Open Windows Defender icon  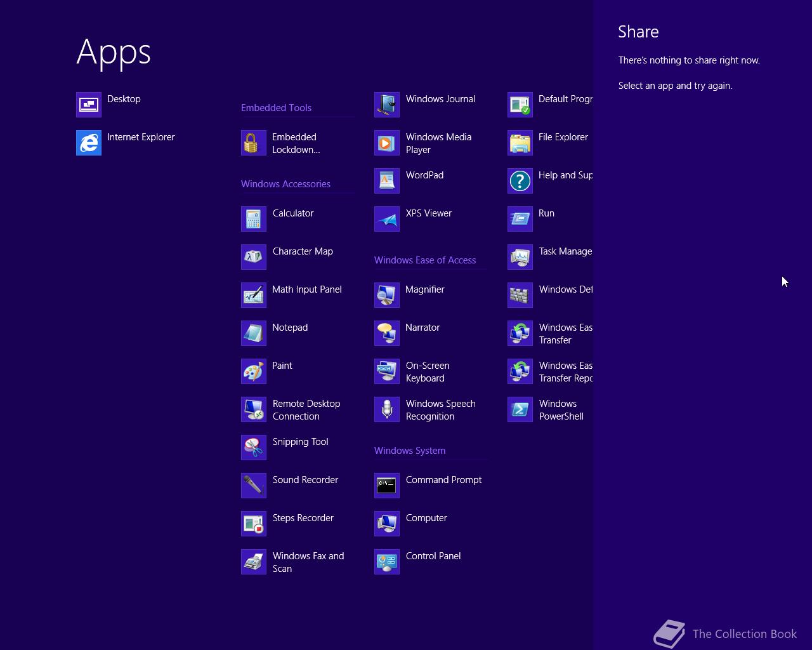click(520, 295)
